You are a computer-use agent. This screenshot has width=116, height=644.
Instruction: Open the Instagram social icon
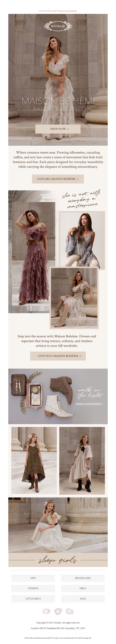[x=58, y=612]
